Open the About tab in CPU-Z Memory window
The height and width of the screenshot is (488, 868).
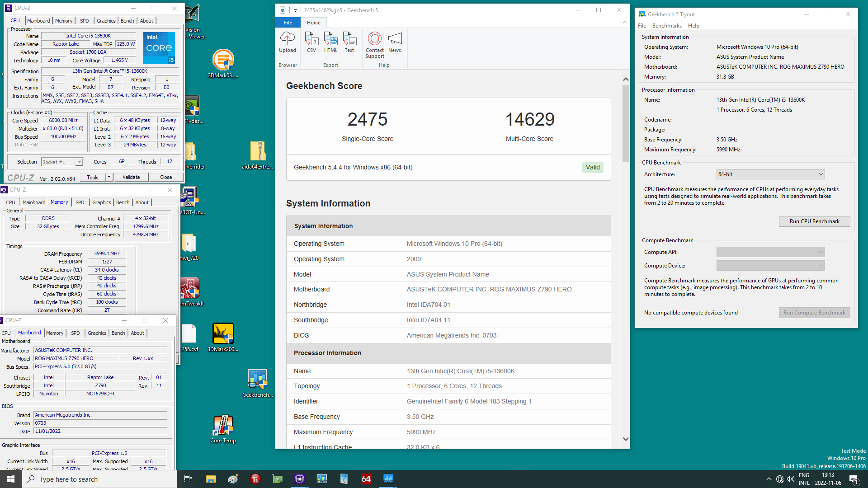(x=142, y=202)
